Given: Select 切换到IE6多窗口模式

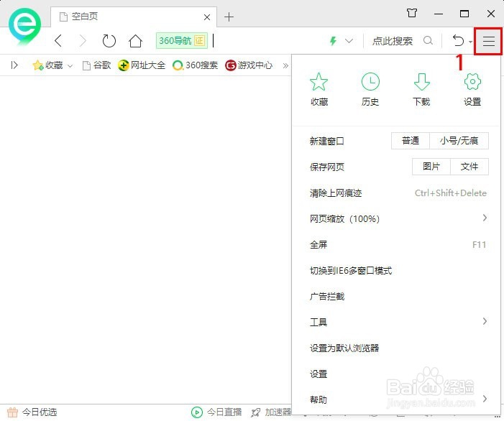Looking at the screenshot, I should coord(398,271).
